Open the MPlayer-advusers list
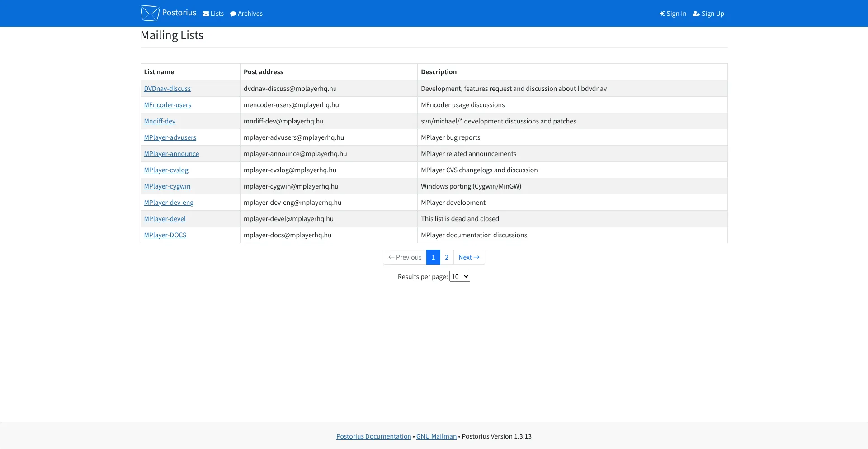This screenshot has height=449, width=868. [x=170, y=137]
